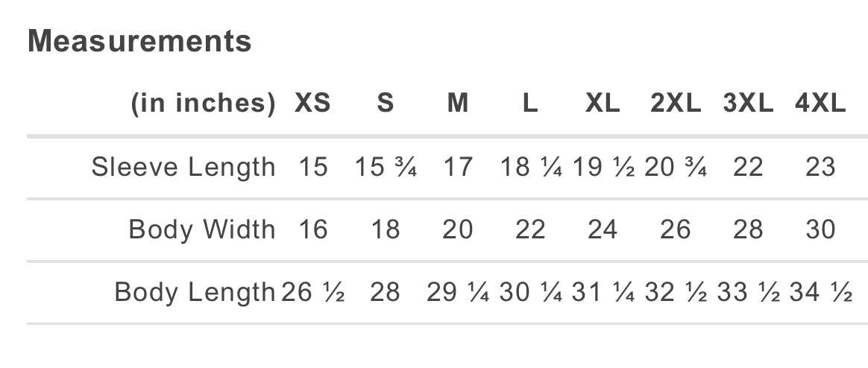Image resolution: width=868 pixels, height=368 pixels.
Task: Click the Sleeve Length value for XS
Action: (x=312, y=167)
